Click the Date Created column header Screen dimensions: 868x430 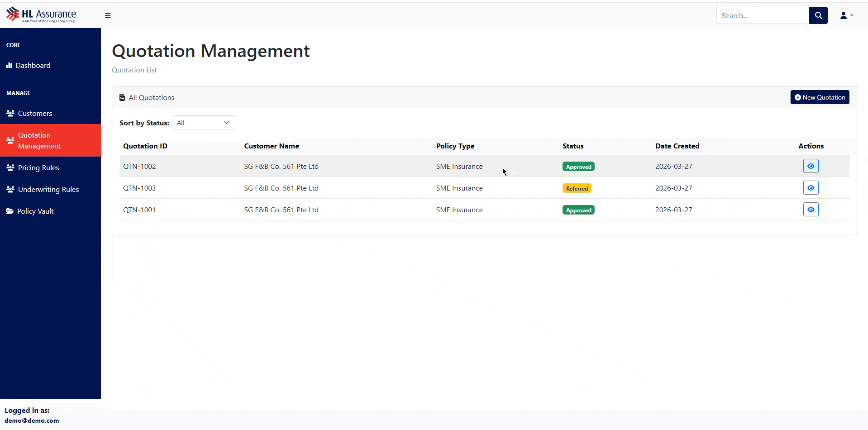click(677, 146)
